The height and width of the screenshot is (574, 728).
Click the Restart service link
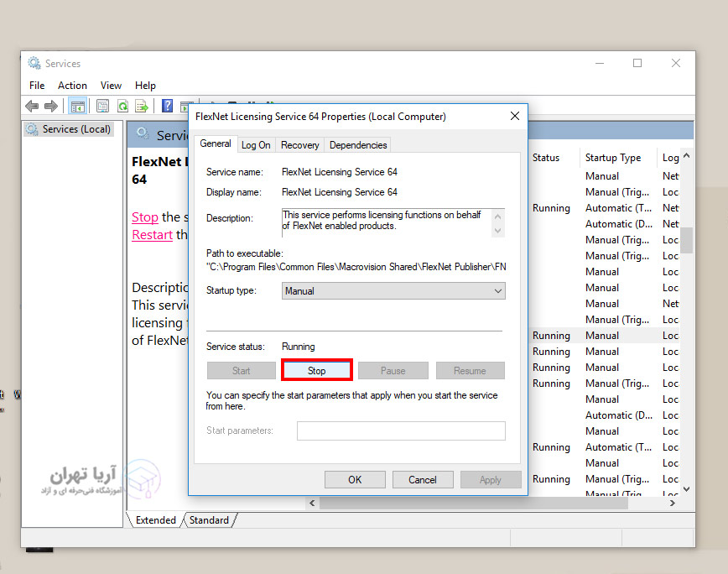click(x=152, y=235)
